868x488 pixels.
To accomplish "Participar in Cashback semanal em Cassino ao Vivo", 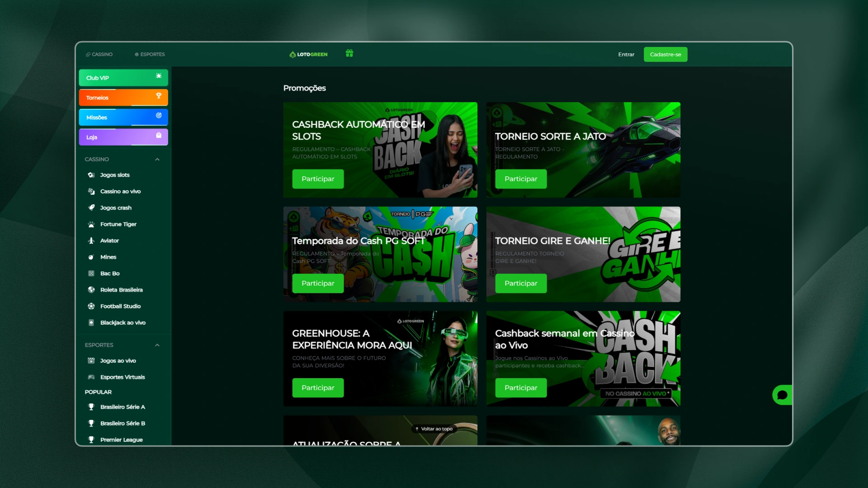I will 521,388.
